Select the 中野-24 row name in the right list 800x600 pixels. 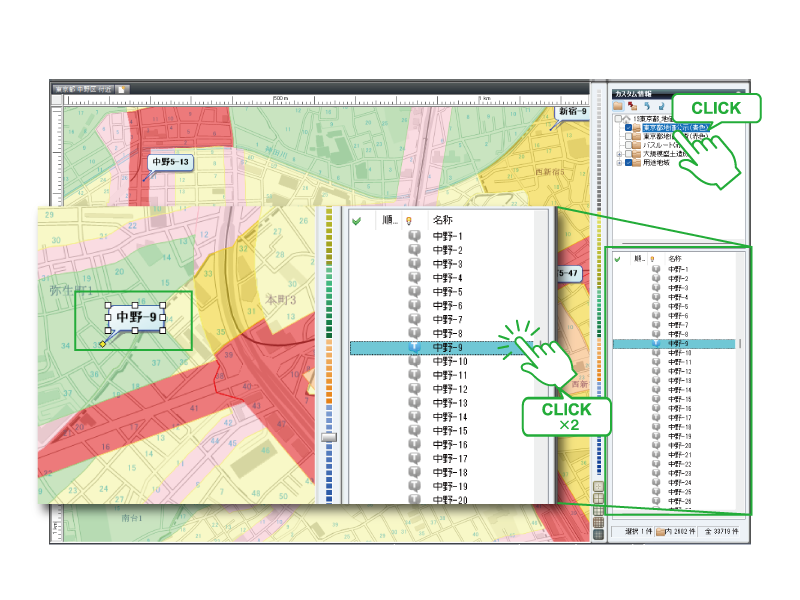pyautogui.click(x=680, y=482)
